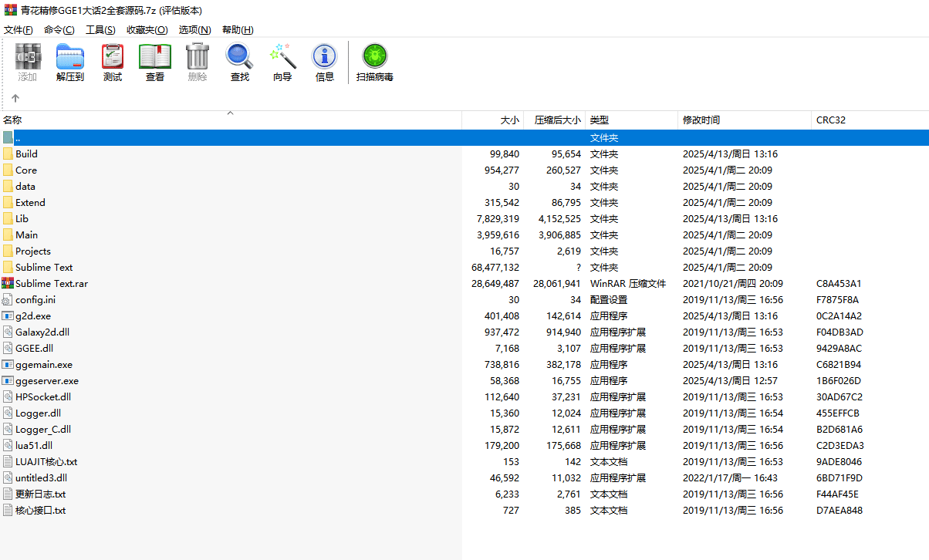Image resolution: width=929 pixels, height=560 pixels.
Task: Click the up-one-level arrow button
Action: 15,99
